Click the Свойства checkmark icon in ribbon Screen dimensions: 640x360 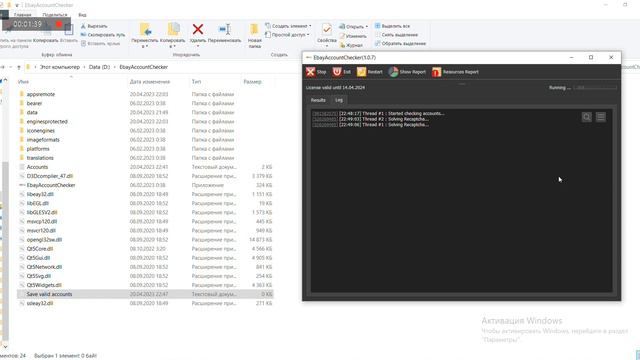tap(327, 29)
